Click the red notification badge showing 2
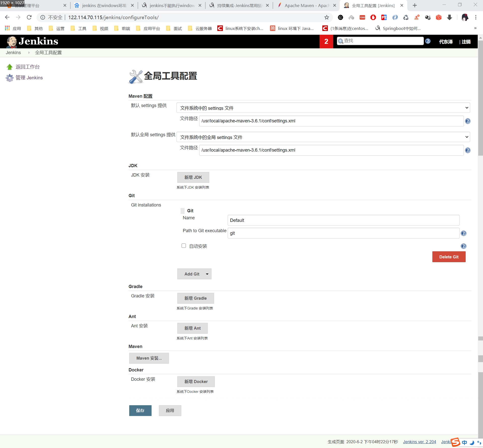 click(x=326, y=42)
